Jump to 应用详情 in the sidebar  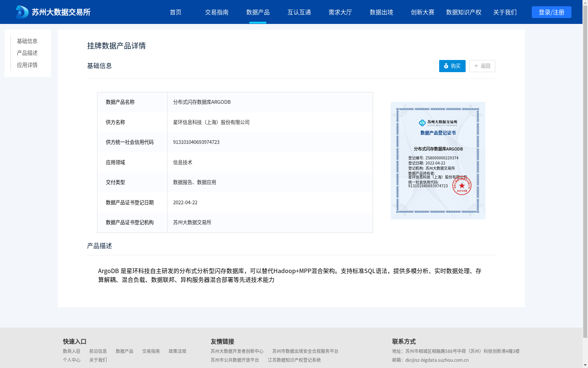pos(27,65)
